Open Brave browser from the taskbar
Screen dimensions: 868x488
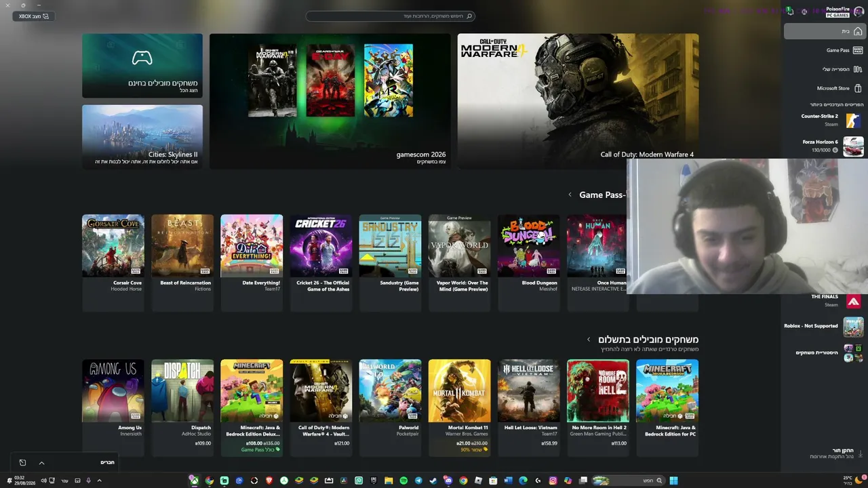269,481
